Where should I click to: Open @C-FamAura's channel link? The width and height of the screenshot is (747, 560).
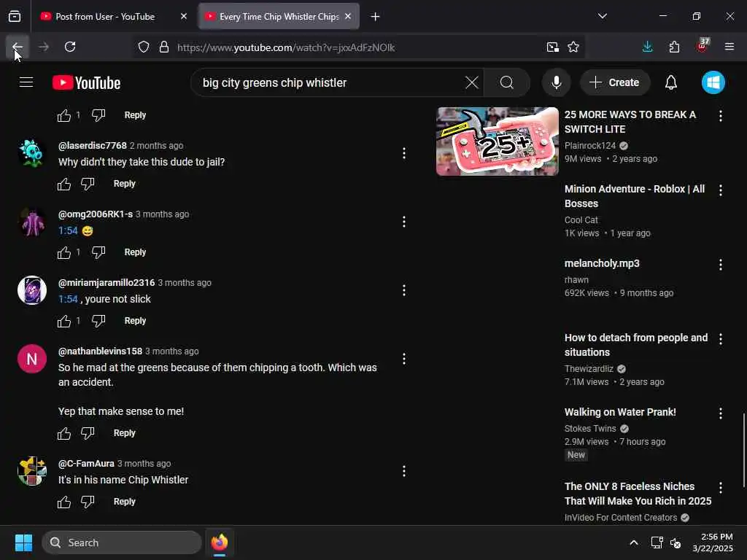click(x=86, y=464)
